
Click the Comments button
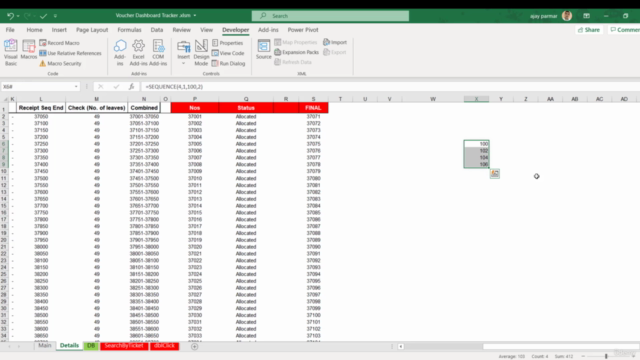point(624,30)
